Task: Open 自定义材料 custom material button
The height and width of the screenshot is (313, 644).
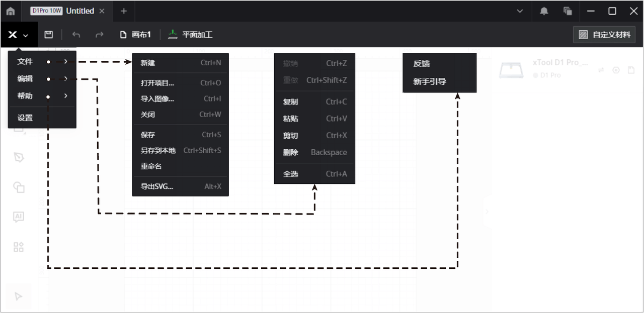Action: [x=604, y=35]
